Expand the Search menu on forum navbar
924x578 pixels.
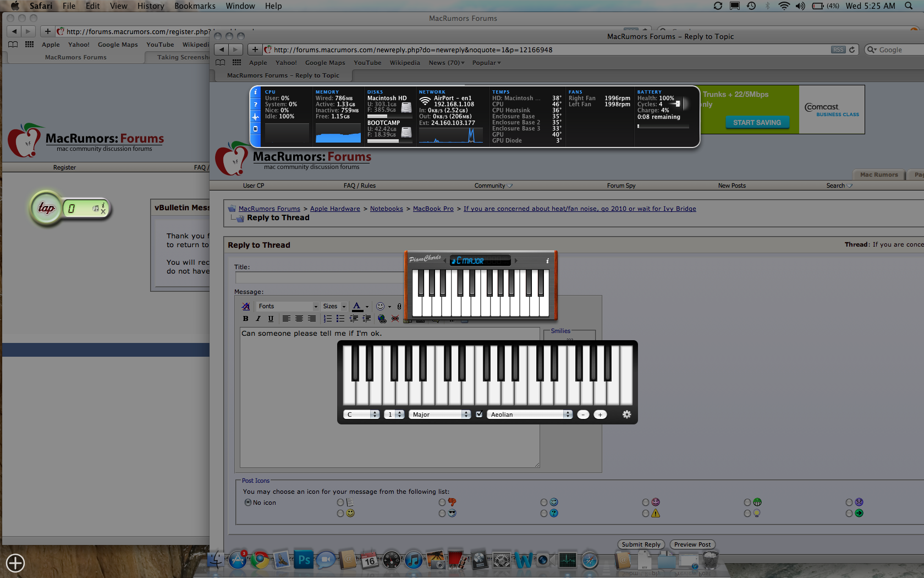pos(839,186)
